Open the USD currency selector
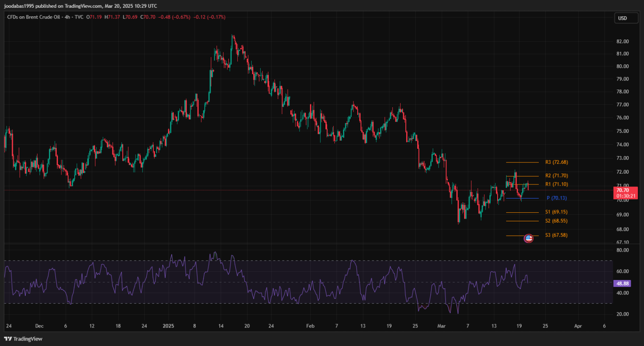The image size is (644, 346). tap(622, 18)
